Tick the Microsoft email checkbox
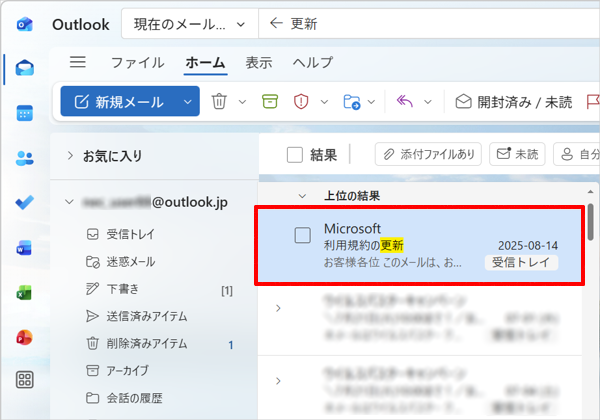600x420 pixels. click(x=302, y=235)
